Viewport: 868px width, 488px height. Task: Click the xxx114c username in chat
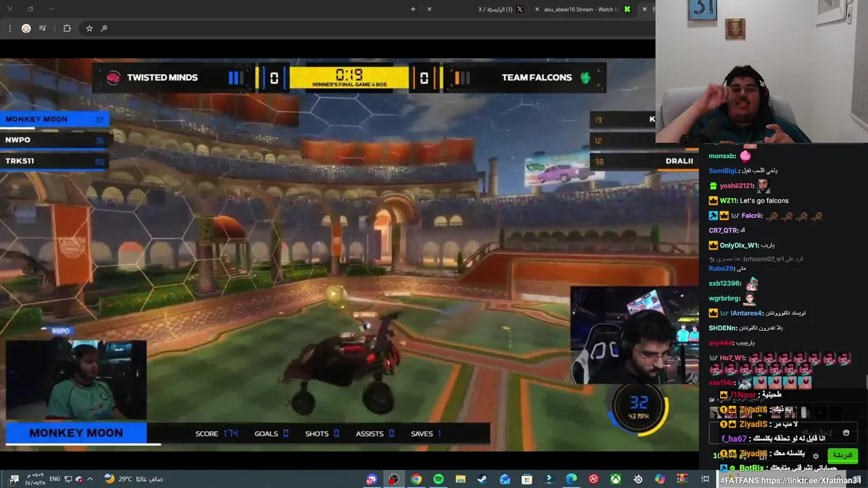pyautogui.click(x=722, y=383)
